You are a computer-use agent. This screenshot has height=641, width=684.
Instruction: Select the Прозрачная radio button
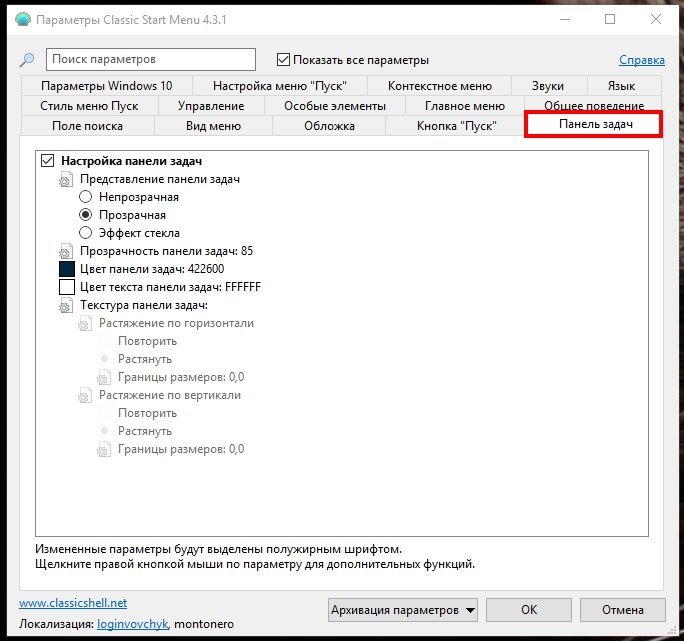(x=86, y=215)
